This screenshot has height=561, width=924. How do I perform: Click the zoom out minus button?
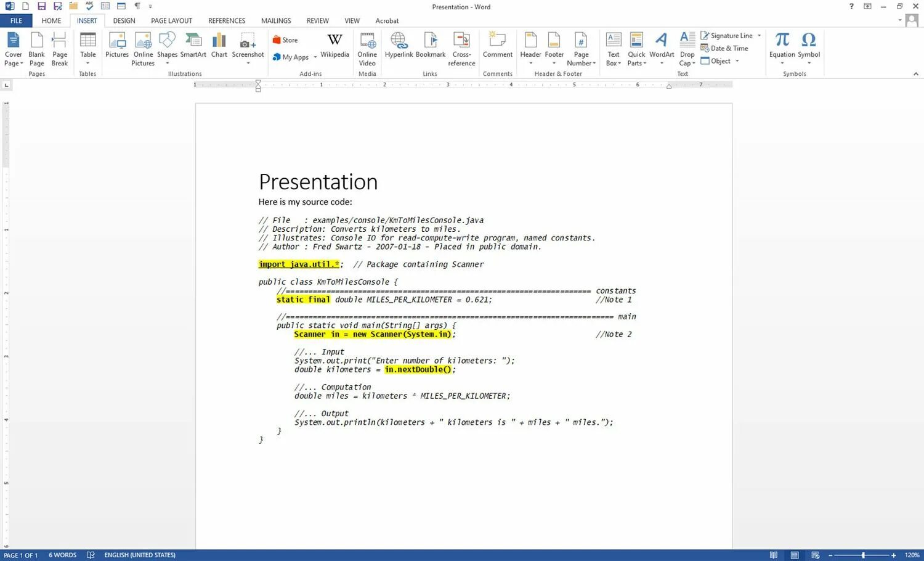830,555
